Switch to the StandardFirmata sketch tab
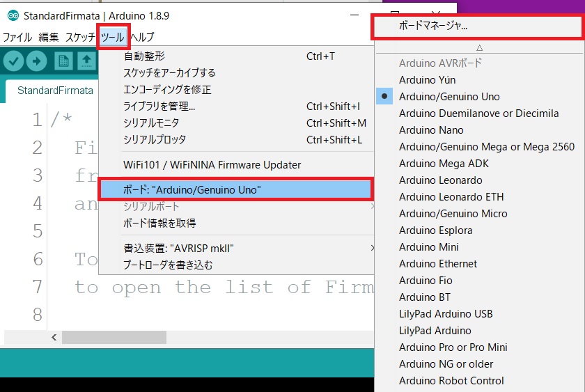Screen dimensions: 585x392 coord(55,91)
